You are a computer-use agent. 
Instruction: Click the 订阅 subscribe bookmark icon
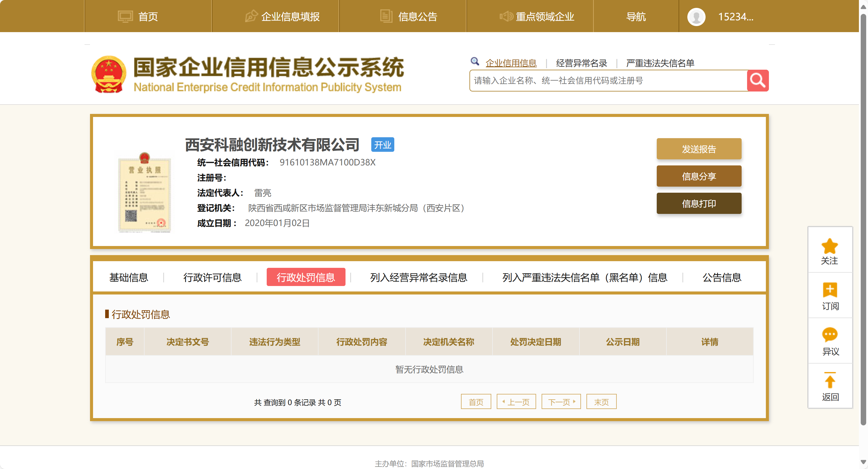830,290
